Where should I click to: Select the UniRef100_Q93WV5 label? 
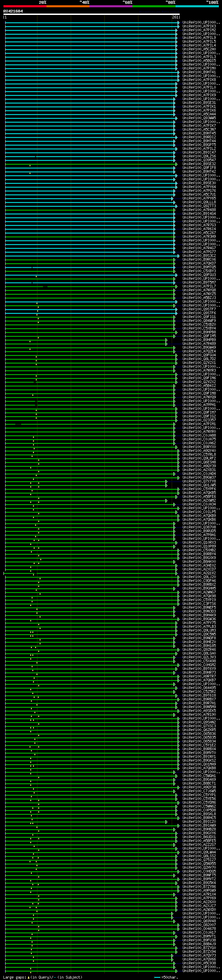199,118
